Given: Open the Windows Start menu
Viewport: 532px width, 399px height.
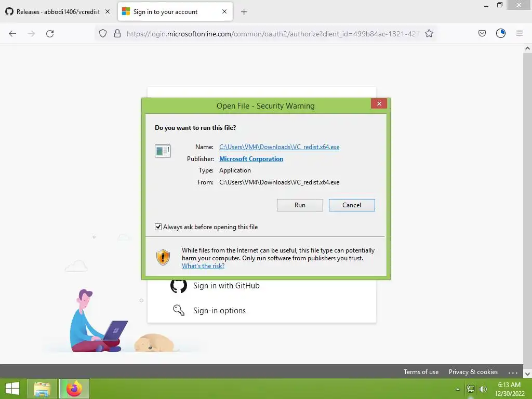Looking at the screenshot, I should [x=12, y=389].
